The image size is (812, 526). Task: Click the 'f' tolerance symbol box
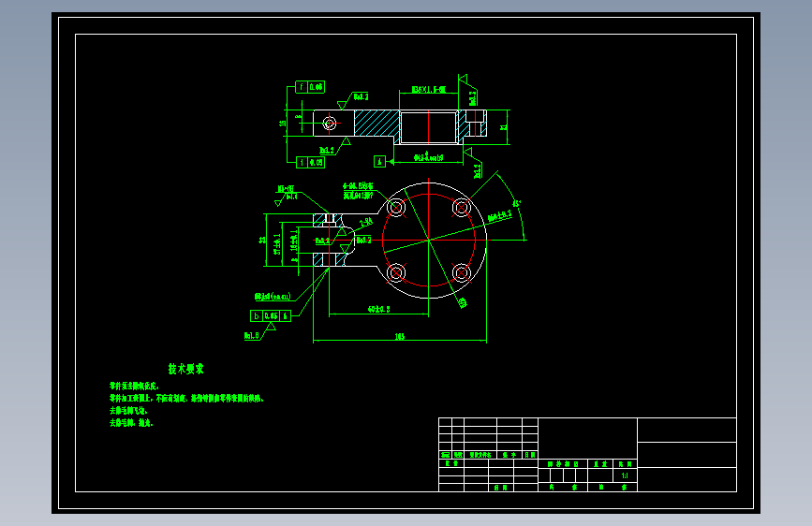(x=302, y=87)
